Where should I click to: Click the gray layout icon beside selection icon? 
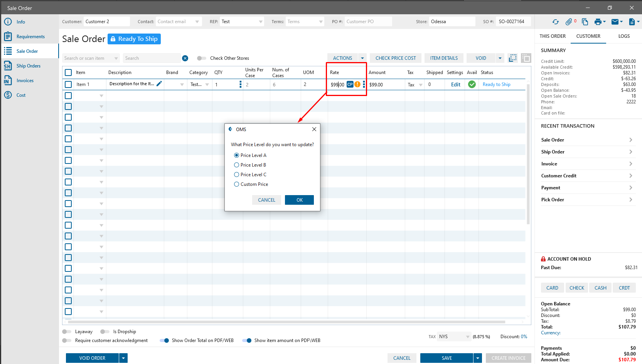(526, 58)
